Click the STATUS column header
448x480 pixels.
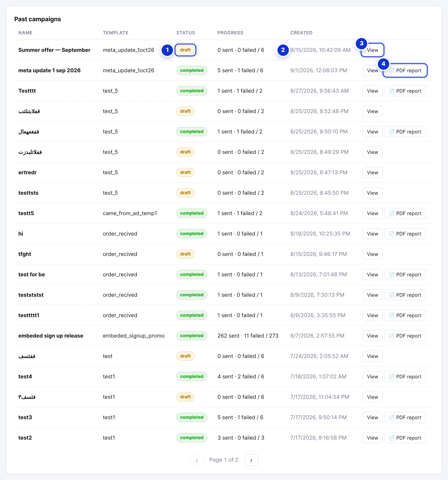pyautogui.click(x=186, y=33)
